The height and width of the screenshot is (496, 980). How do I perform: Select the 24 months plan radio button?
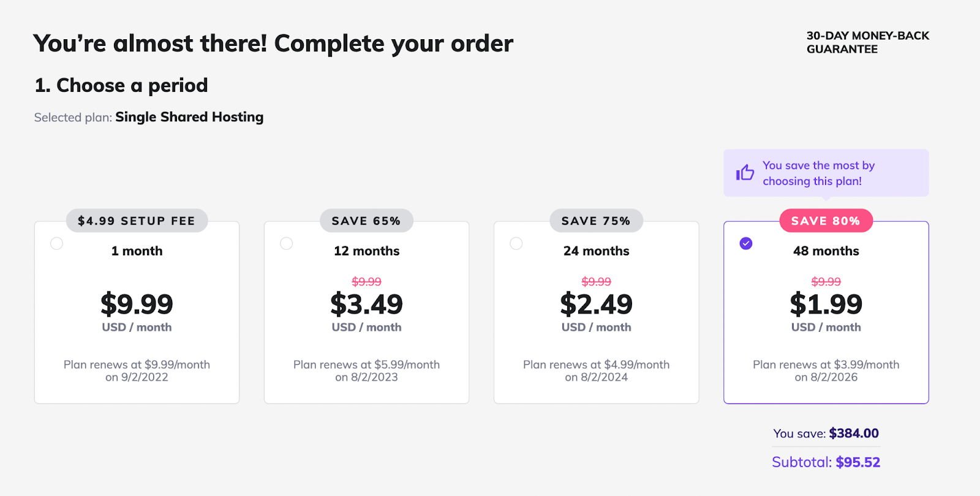click(x=516, y=243)
